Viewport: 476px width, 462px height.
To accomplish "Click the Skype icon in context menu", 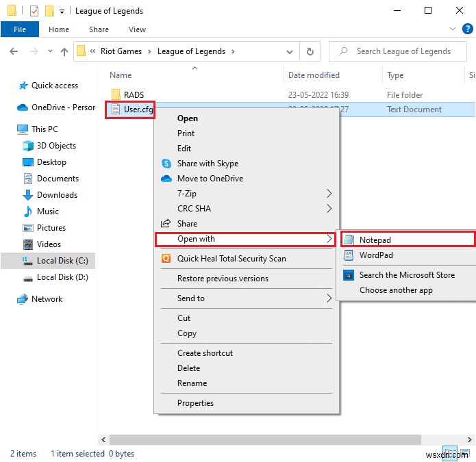I will tap(166, 164).
